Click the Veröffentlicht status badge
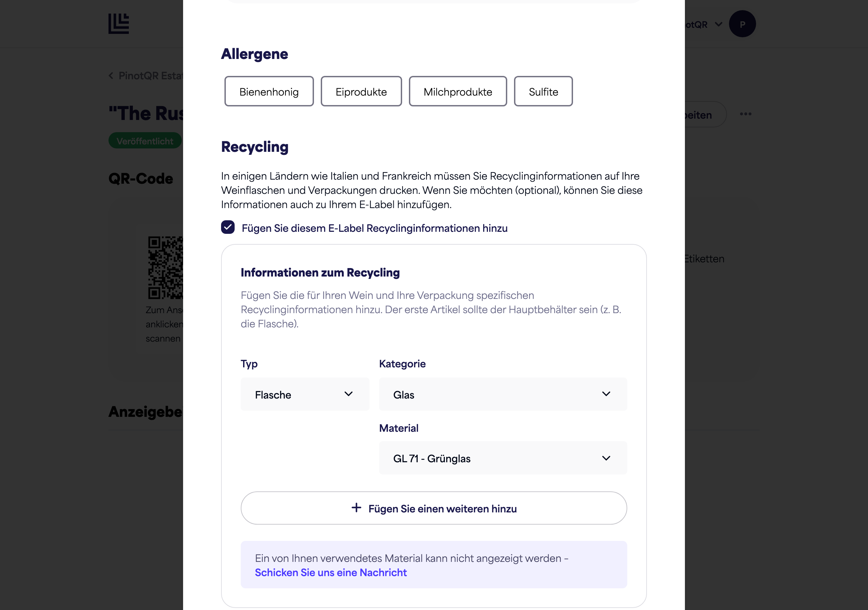 [x=145, y=141]
